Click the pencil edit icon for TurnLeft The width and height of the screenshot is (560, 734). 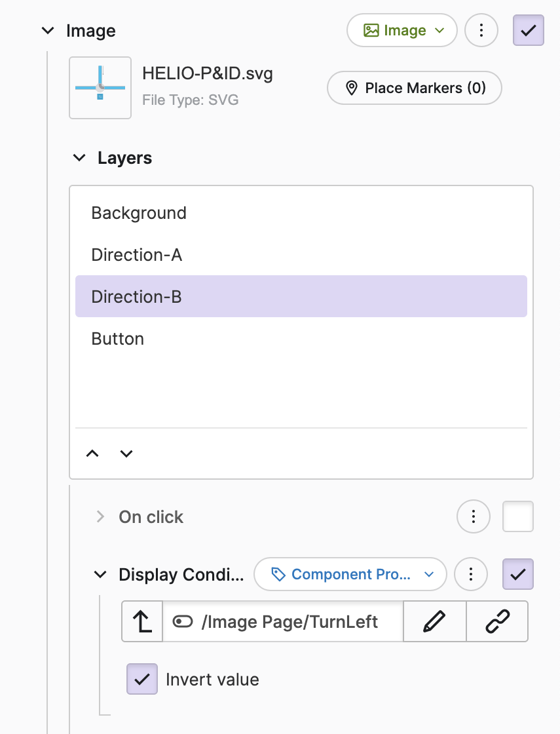coord(434,621)
